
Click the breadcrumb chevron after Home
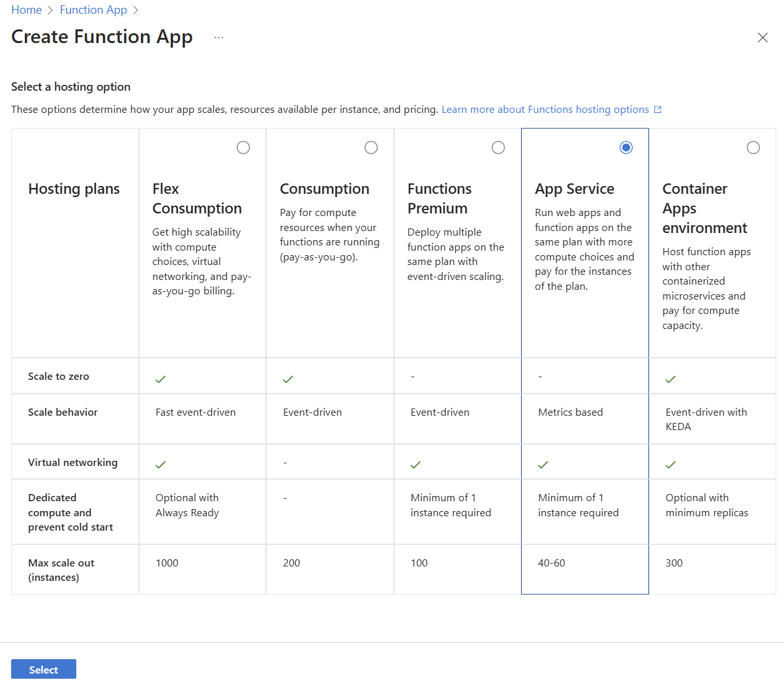pos(49,9)
